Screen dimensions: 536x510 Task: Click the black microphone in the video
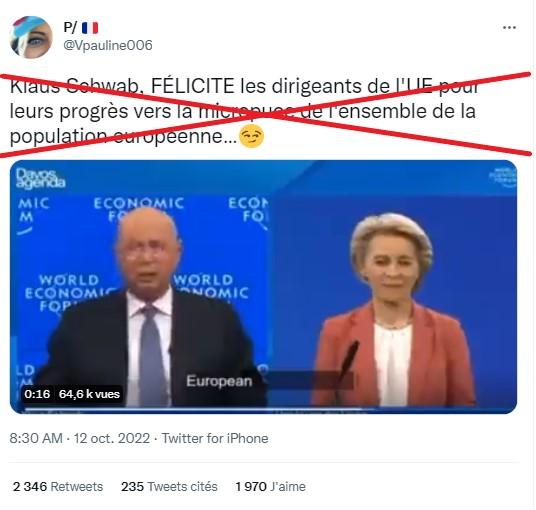[349, 361]
